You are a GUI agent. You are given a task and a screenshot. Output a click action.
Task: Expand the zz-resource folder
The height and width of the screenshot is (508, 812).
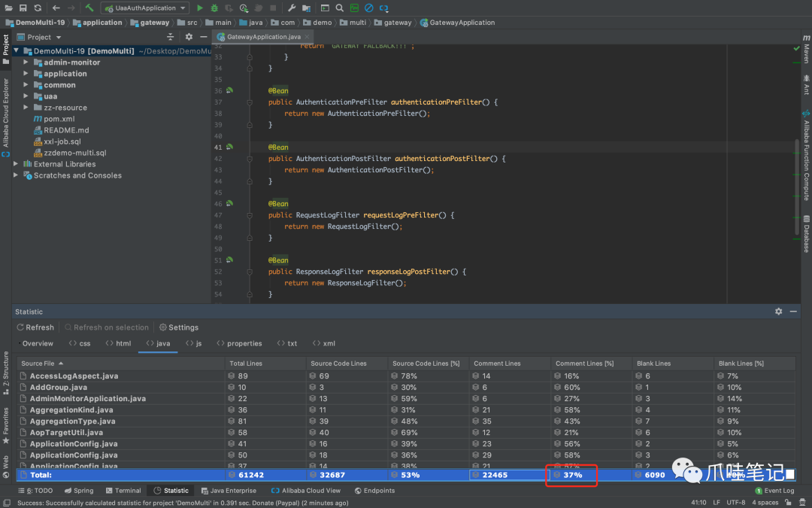26,108
